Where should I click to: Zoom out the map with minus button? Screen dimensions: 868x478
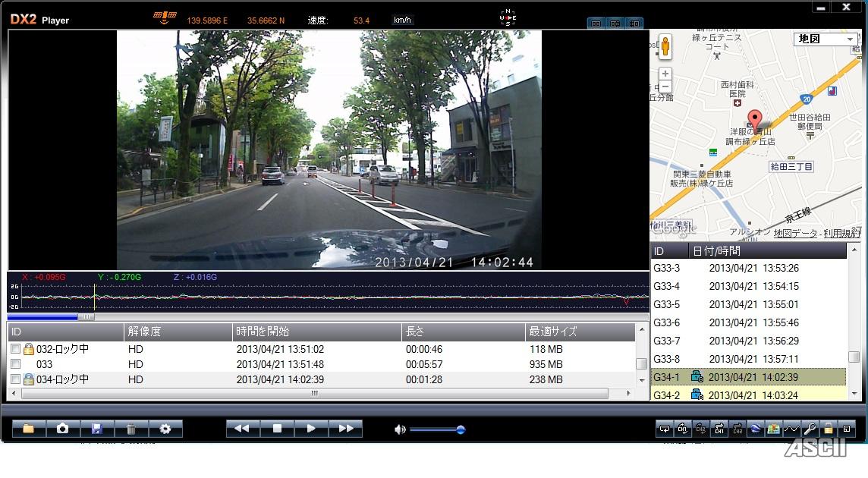click(x=665, y=87)
